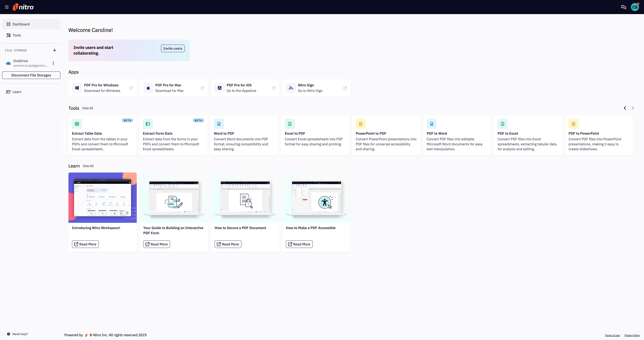Click the App Store app icon
Screen dimensions: 644x340
tap(219, 88)
